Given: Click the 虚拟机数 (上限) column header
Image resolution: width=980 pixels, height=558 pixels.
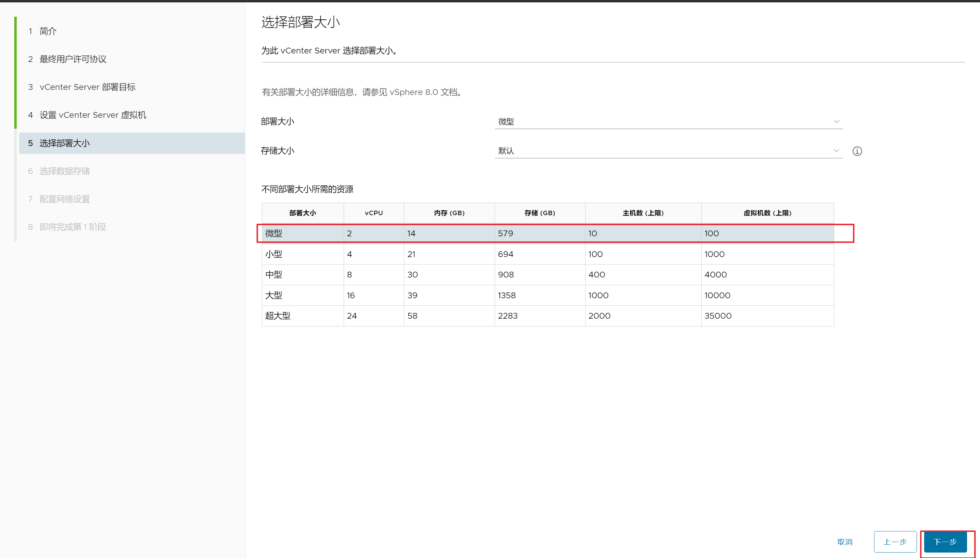Looking at the screenshot, I should click(767, 213).
